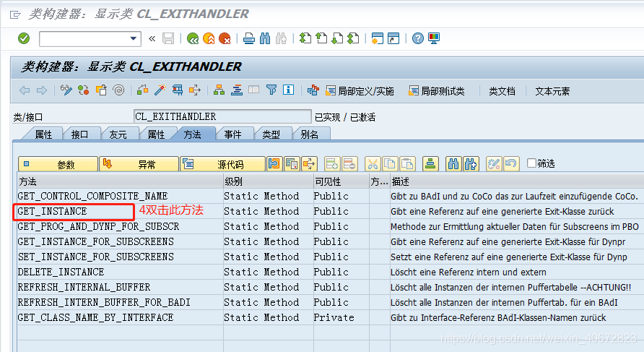Screen dimensions: 644x352
Task: Click the blue information icon
Action: [x=288, y=90]
